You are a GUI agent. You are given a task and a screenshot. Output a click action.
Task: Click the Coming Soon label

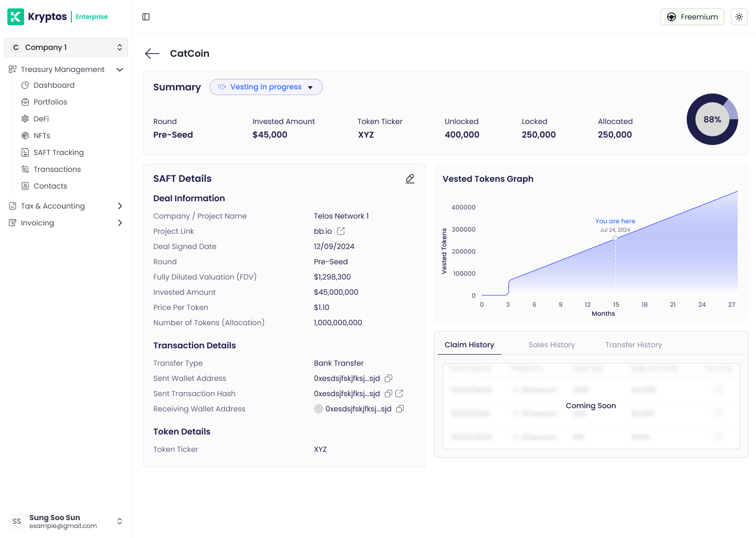click(x=591, y=406)
